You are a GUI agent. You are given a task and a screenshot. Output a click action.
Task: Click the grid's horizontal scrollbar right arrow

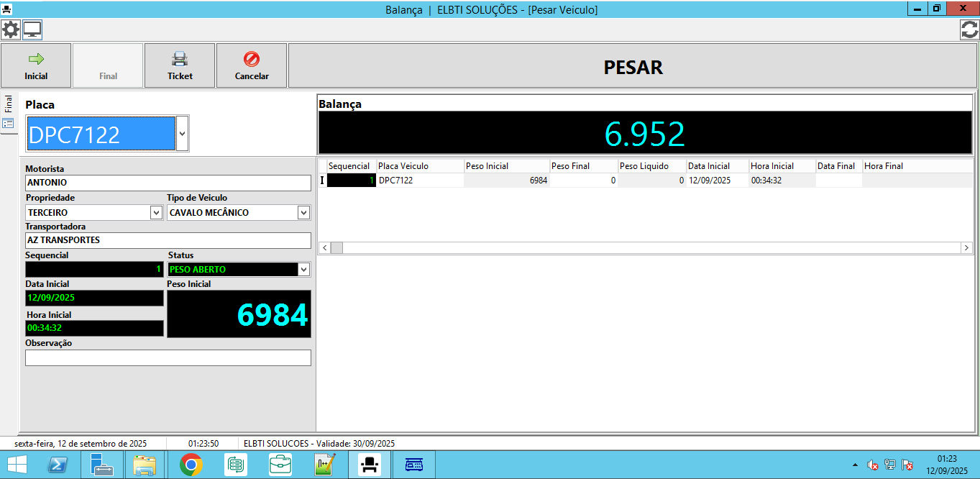click(x=966, y=247)
